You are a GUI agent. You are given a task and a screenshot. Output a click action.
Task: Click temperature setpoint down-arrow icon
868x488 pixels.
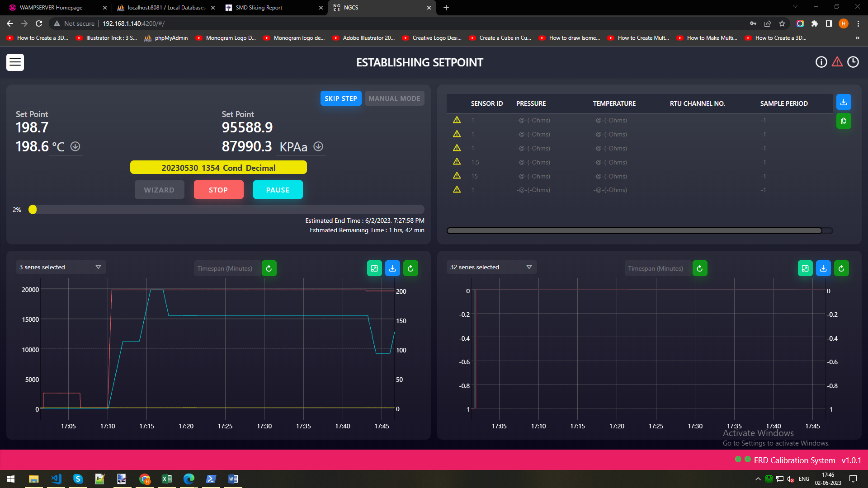(x=75, y=146)
